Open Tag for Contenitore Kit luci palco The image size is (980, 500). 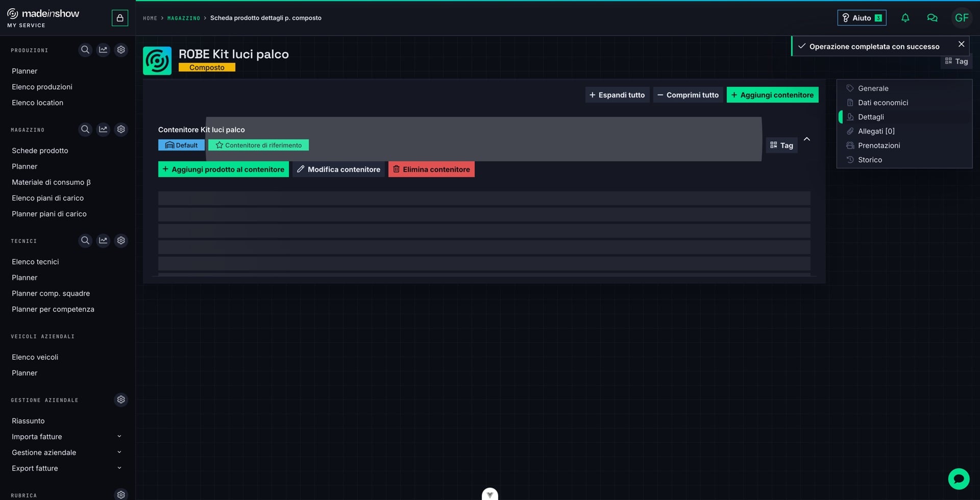tap(781, 145)
